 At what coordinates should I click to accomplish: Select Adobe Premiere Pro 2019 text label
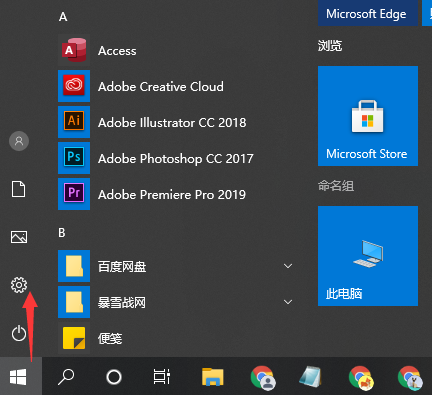click(x=172, y=195)
